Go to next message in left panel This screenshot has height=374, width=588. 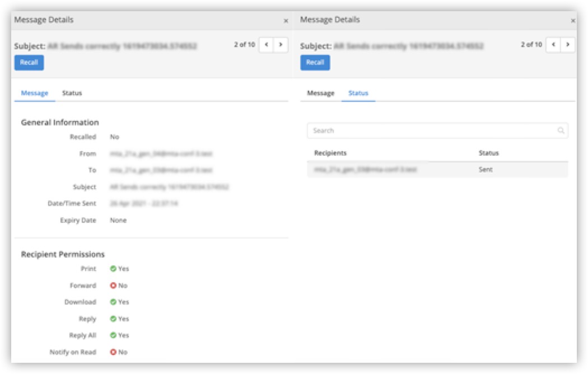pos(281,45)
